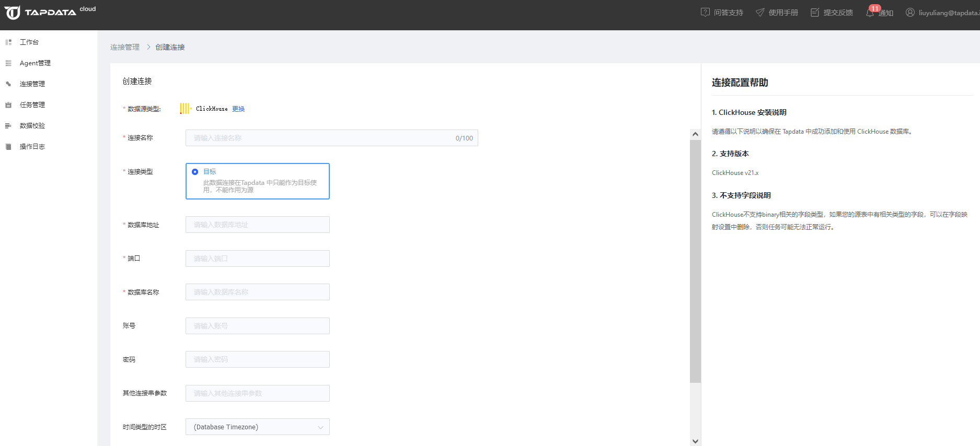Click the 0/100 character counter
Viewport: 980px width, 446px height.
tap(464, 138)
